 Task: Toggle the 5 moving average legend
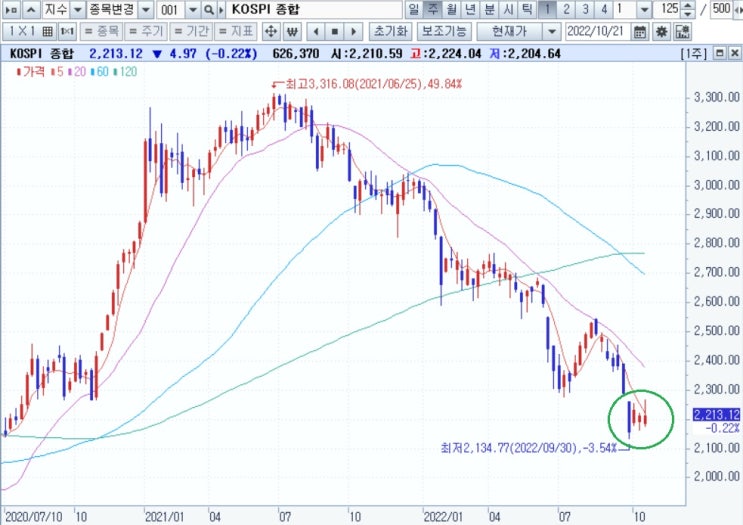58,72
